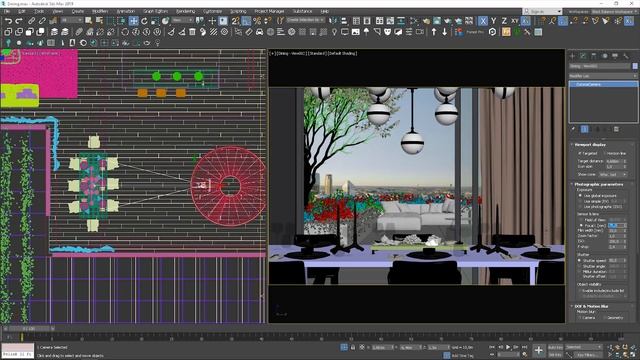Image resolution: width=640 pixels, height=360 pixels.
Task: Open the Modifier List dropdown
Action: click(x=603, y=76)
